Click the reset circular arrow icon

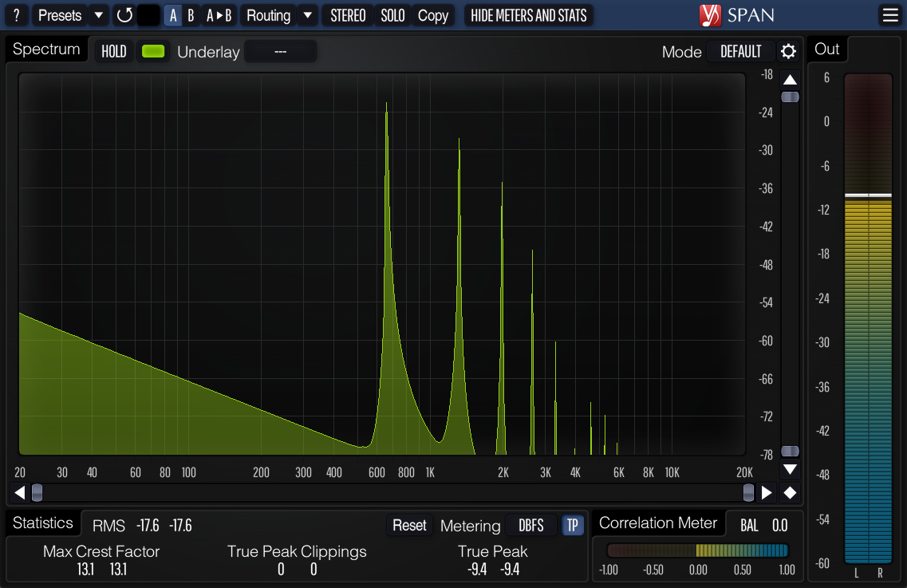124,15
